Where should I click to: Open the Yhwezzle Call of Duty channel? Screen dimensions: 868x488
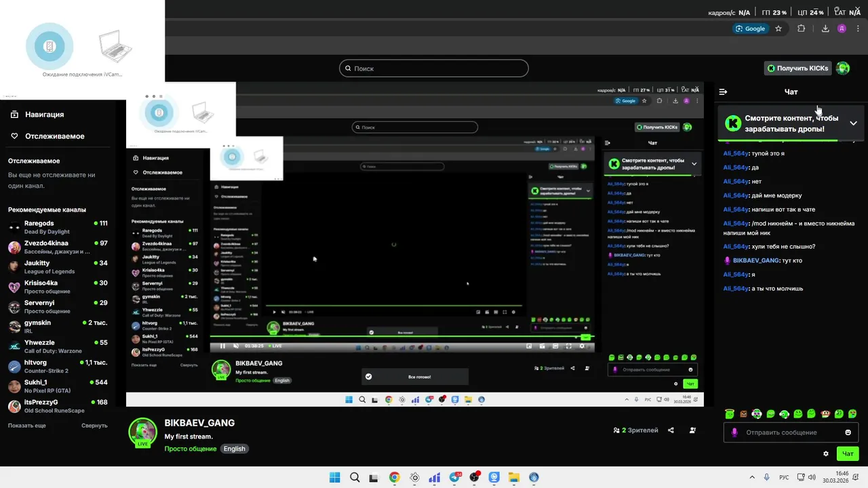click(x=58, y=347)
